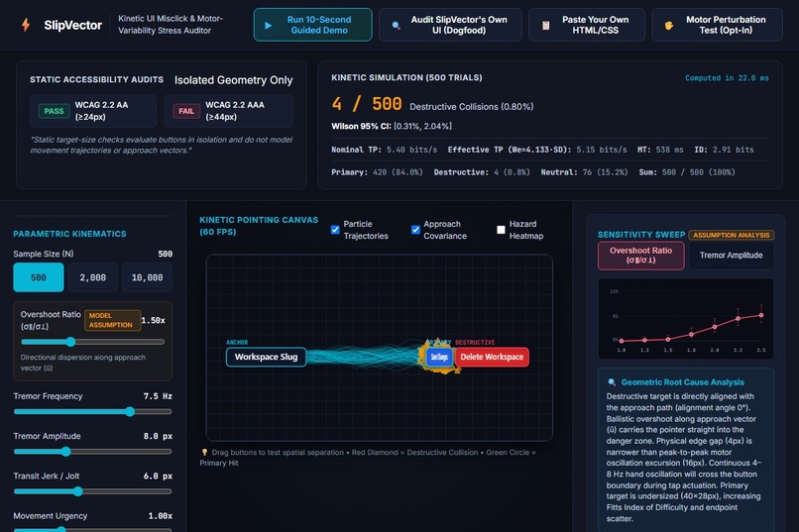Click the play icon in guided demo button
The height and width of the screenshot is (532, 799).
click(x=268, y=25)
